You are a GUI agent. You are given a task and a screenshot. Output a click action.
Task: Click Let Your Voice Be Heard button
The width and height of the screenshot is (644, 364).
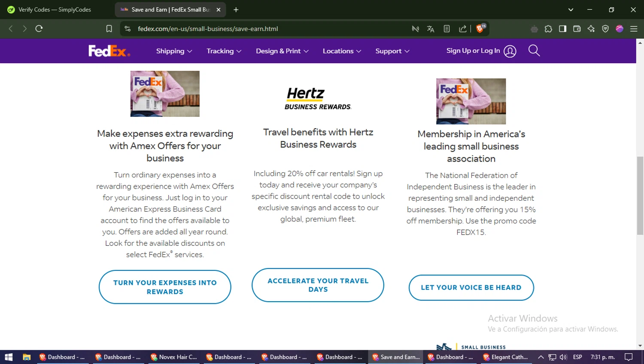click(471, 288)
